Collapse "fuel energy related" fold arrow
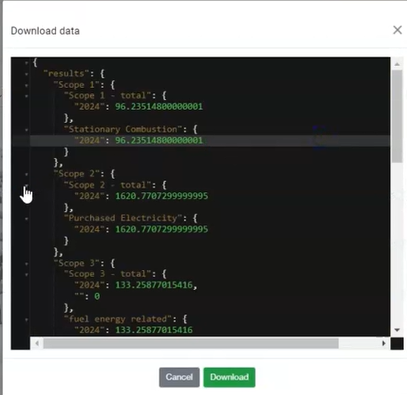This screenshot has width=407, height=395. [x=26, y=319]
